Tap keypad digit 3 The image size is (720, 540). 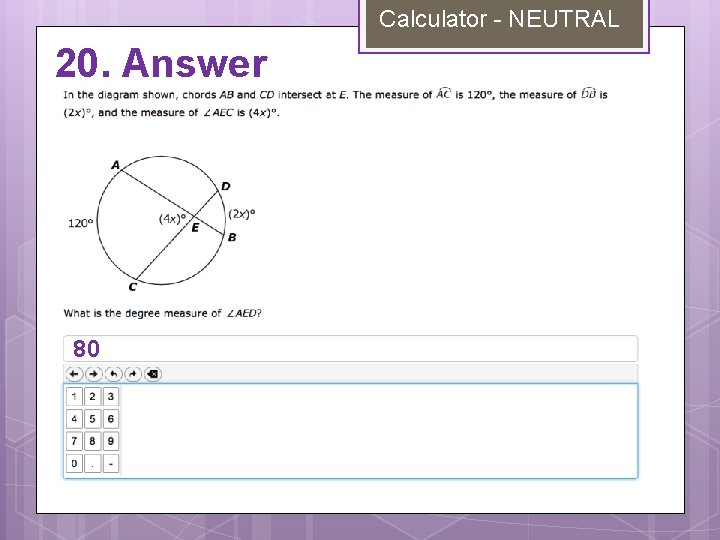(111, 396)
